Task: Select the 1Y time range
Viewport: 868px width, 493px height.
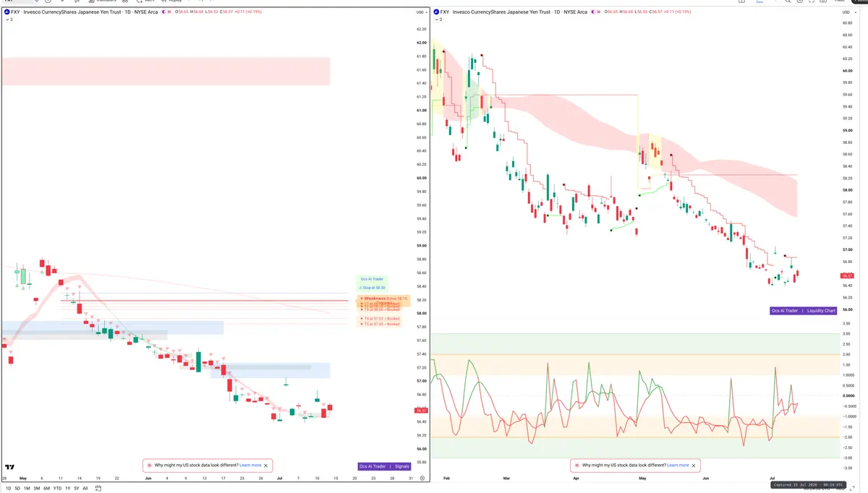Action: (x=67, y=489)
